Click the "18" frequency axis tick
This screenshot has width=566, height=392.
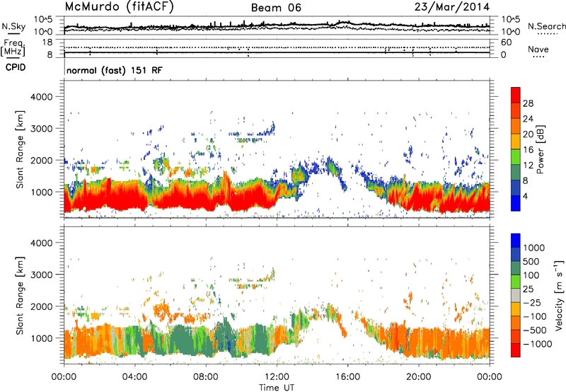coord(47,42)
